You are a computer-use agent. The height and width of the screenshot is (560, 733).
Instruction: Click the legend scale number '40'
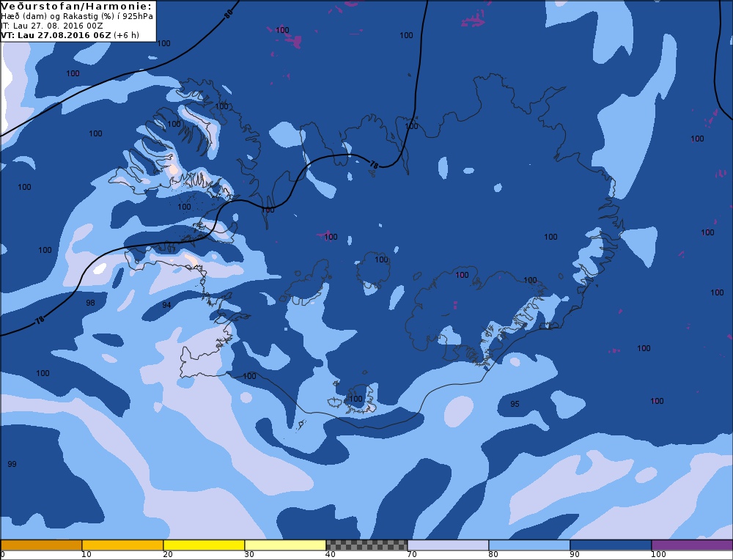click(331, 554)
